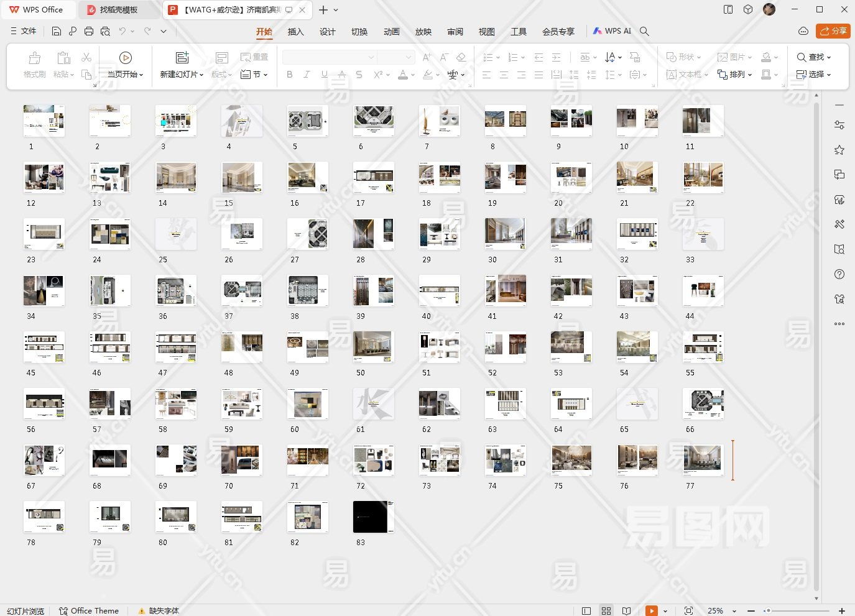Click the zoom slider handle
The height and width of the screenshot is (616, 855).
click(769, 611)
